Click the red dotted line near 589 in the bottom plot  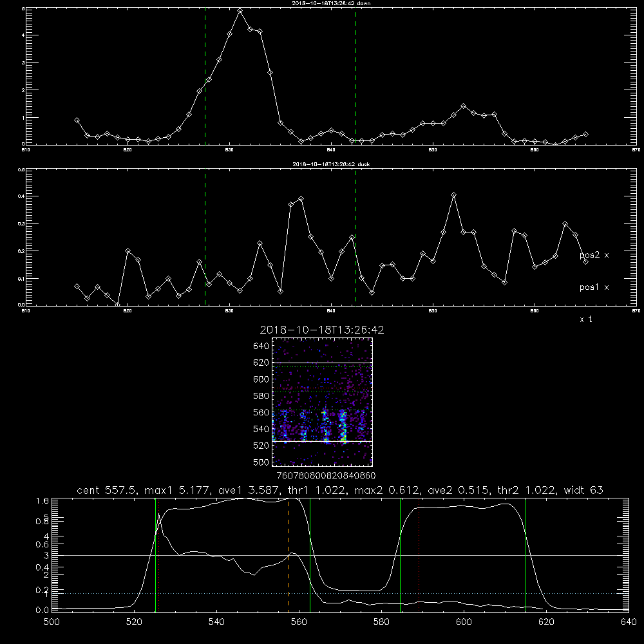click(419, 555)
